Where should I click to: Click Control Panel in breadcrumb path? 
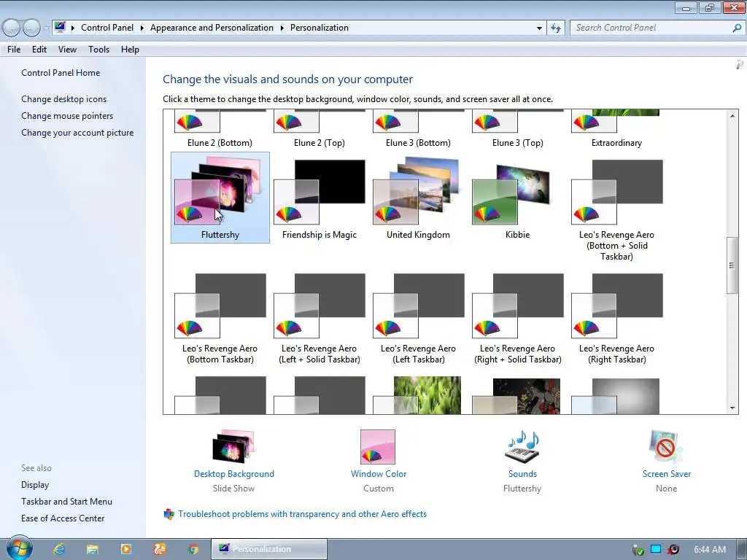pos(107,28)
